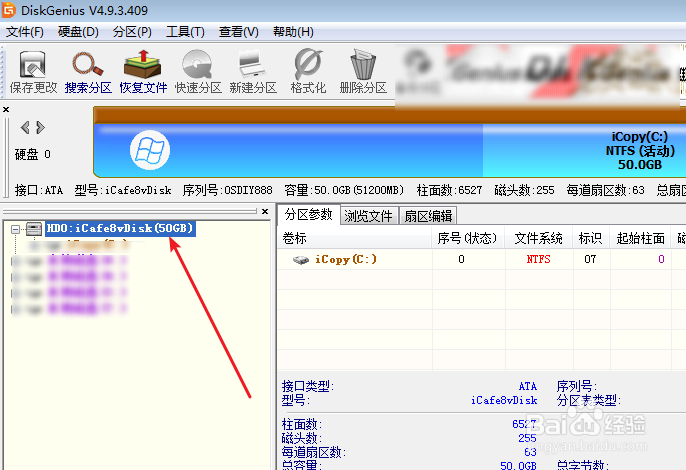
Task: Click heads count 255 in details
Action: tap(527, 438)
